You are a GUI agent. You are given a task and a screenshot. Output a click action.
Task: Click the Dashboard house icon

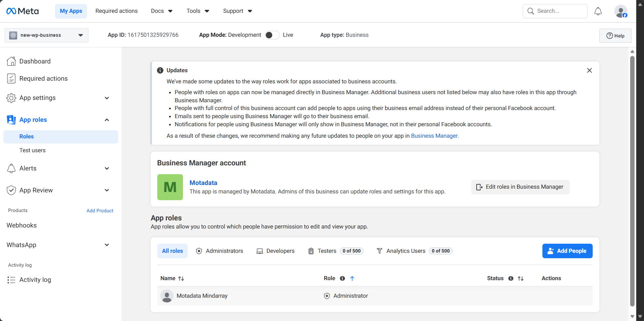coord(11,61)
